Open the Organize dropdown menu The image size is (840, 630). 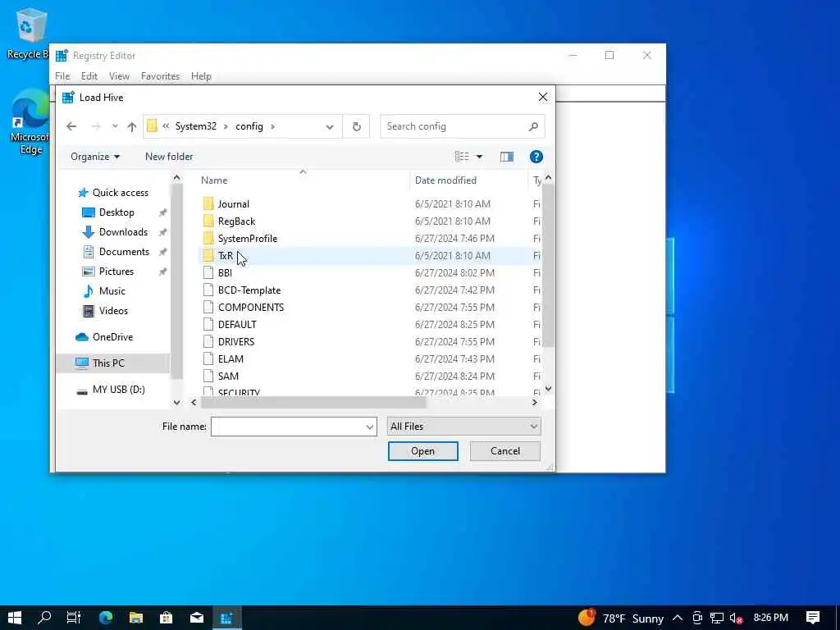click(x=95, y=157)
